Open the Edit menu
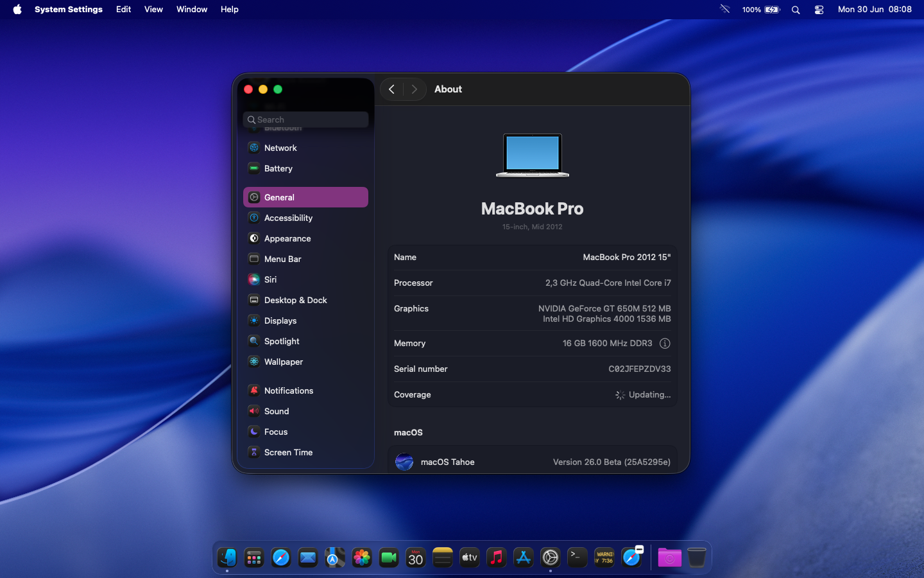 (x=124, y=10)
